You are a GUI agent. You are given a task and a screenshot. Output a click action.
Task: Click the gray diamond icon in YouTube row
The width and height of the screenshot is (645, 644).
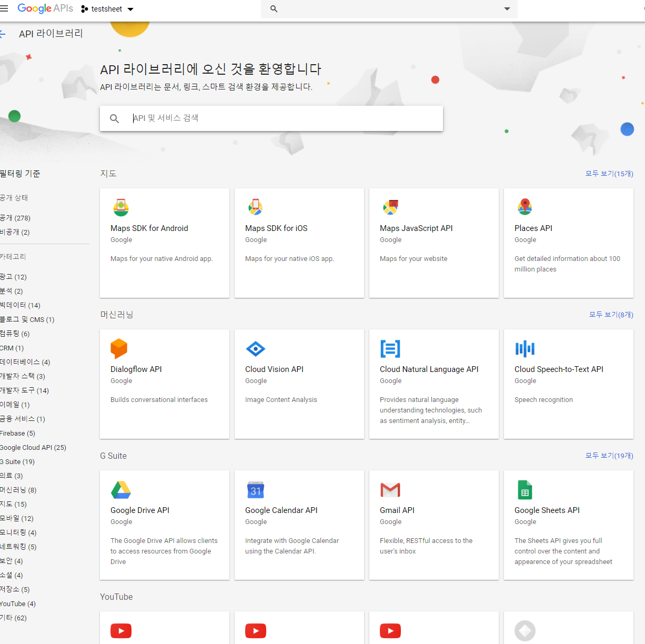tap(525, 631)
